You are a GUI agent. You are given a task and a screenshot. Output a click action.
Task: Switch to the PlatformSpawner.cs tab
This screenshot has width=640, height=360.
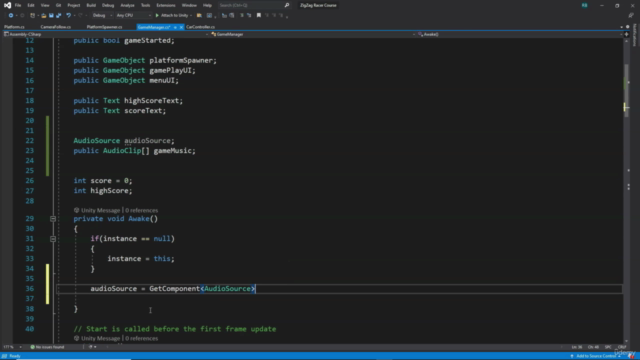pos(104,27)
